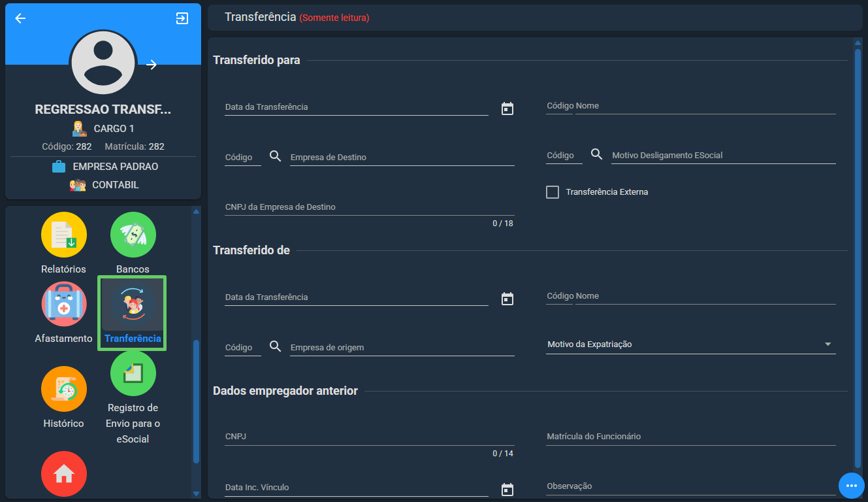Click the sidebar menu scroll-up arrow
Viewport: 868px width, 502px height.
pyautogui.click(x=196, y=211)
